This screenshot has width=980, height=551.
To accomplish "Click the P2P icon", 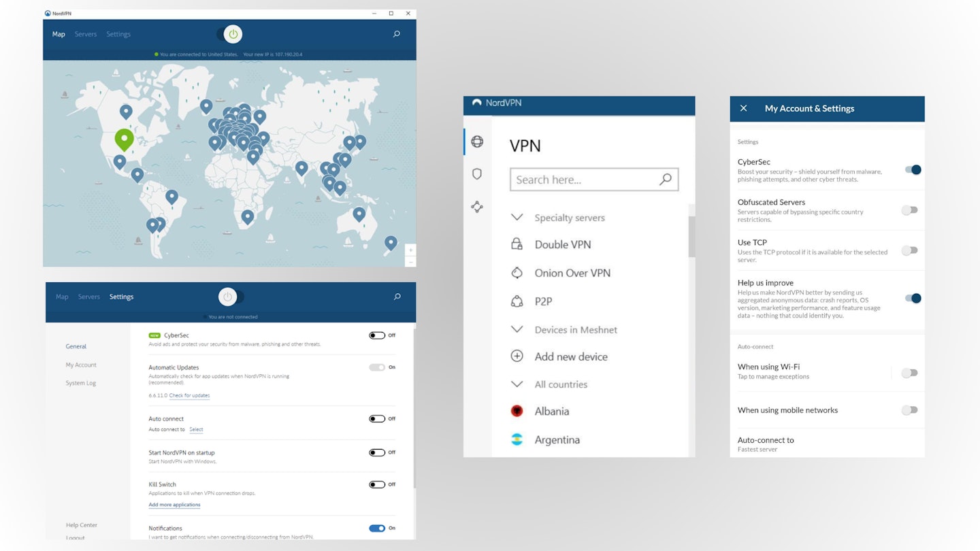I will click(517, 301).
